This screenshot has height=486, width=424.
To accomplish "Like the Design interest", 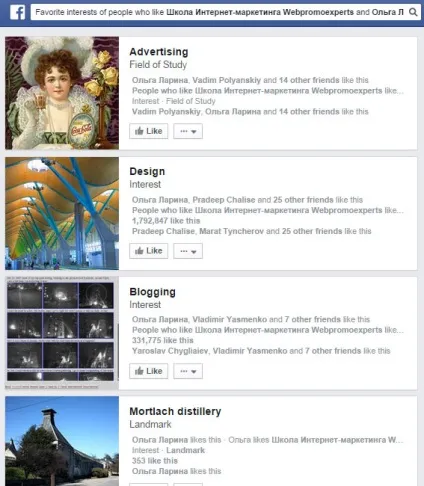I will 149,251.
